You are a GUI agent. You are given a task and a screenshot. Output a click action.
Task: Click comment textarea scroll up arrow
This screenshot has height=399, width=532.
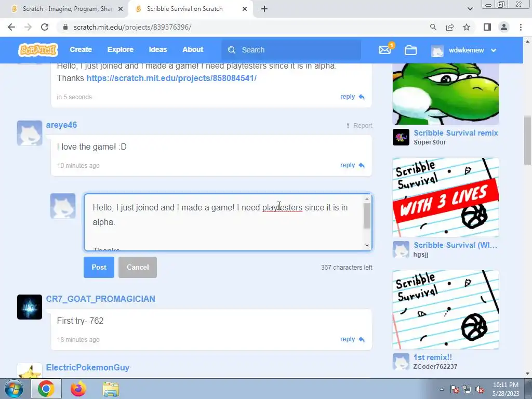(367, 199)
